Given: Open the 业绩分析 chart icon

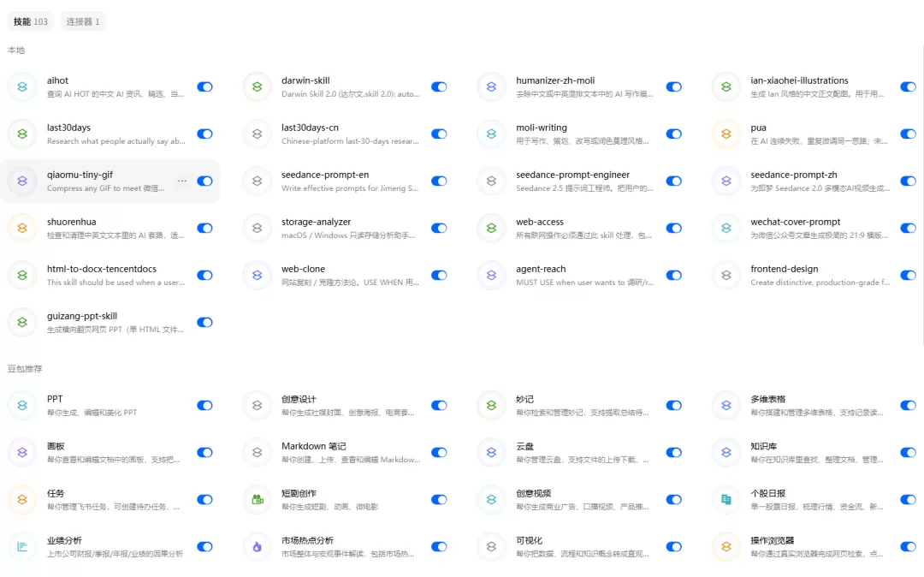Looking at the screenshot, I should [22, 547].
